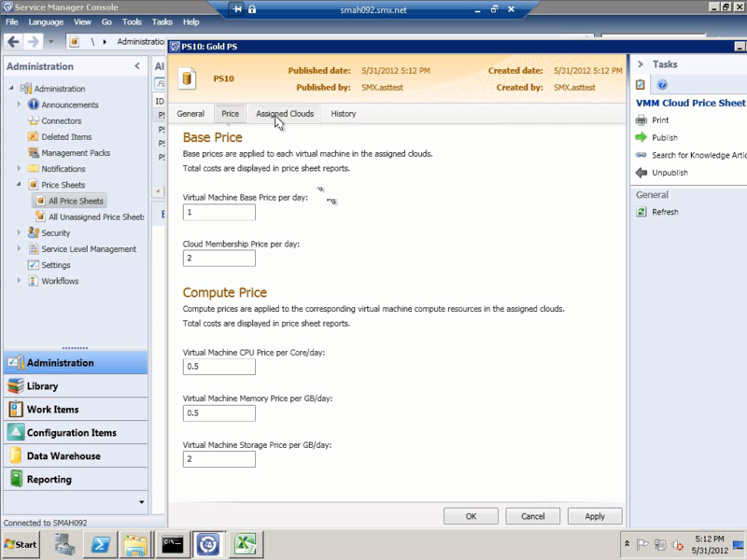This screenshot has width=747, height=560.
Task: Open the Go menu
Action: click(x=106, y=21)
